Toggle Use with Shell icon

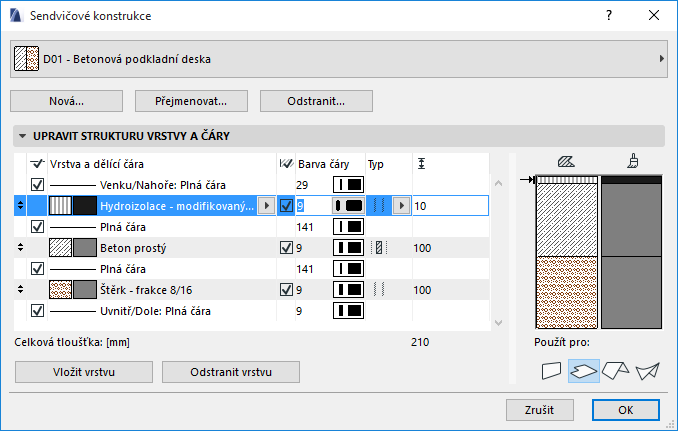tap(647, 371)
